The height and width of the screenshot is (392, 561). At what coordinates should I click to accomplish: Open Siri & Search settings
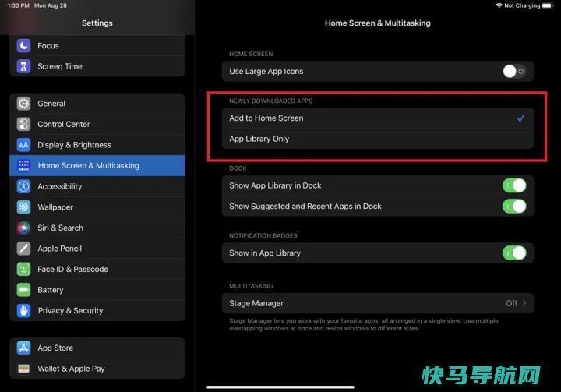point(97,228)
